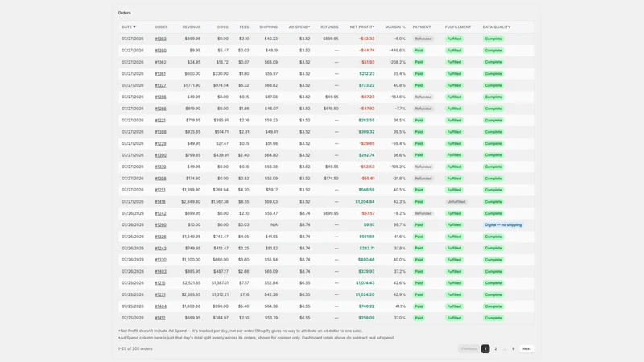644x362 pixels.
Task: Click the MARGIN % column header
Action: click(x=395, y=27)
